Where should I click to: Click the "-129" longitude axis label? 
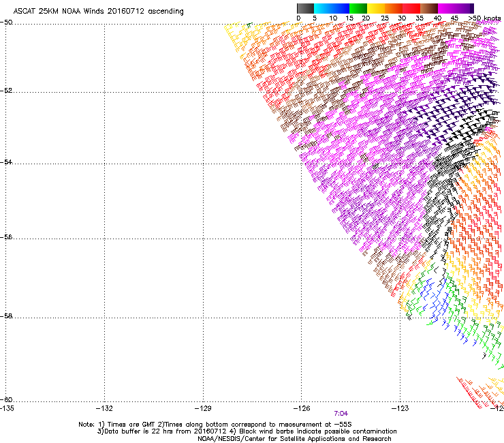click(203, 408)
